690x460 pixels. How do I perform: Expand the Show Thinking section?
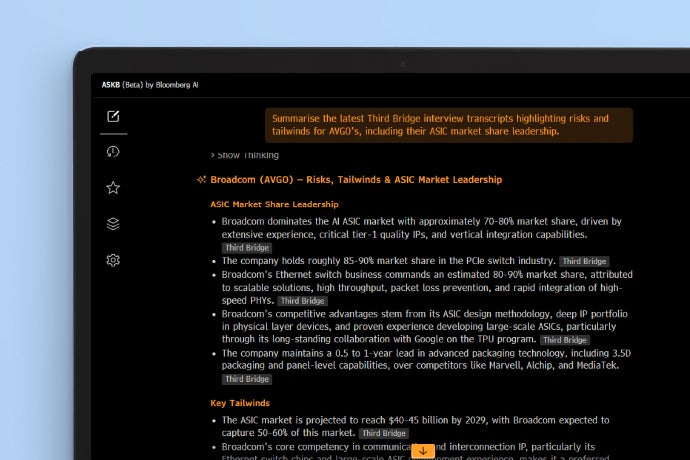[x=244, y=155]
